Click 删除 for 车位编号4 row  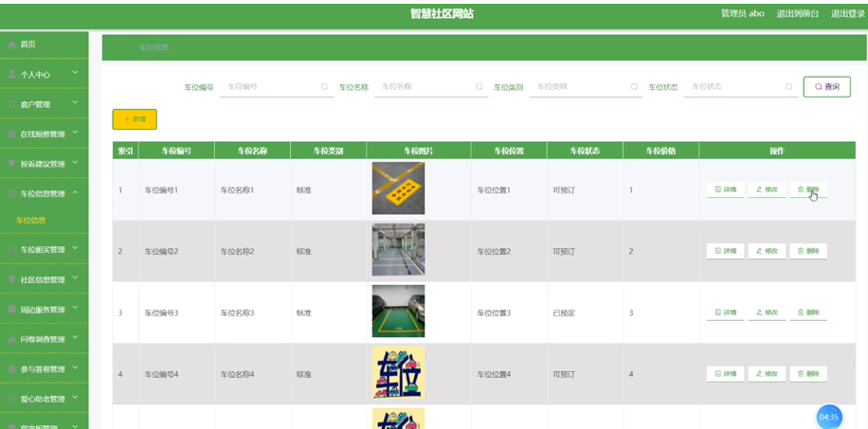[x=808, y=374]
